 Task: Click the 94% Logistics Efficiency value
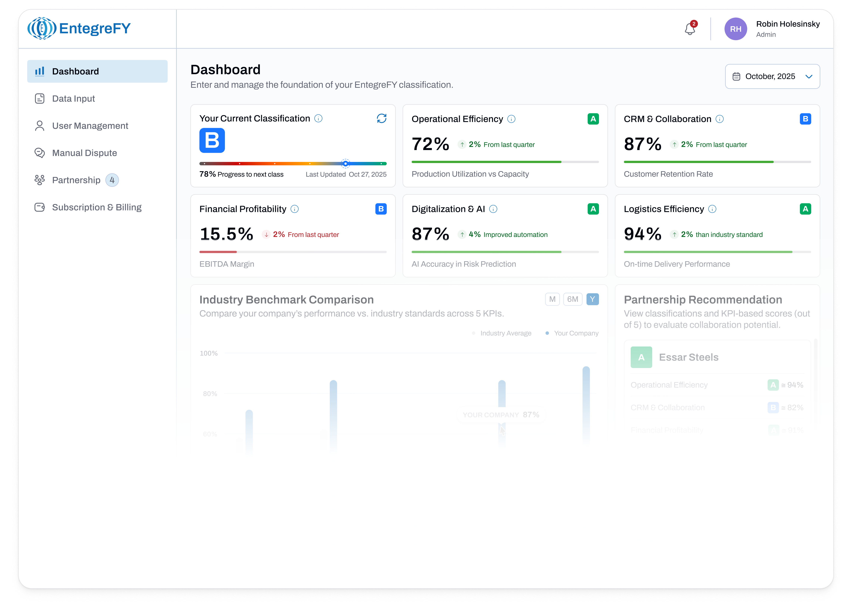tap(642, 234)
